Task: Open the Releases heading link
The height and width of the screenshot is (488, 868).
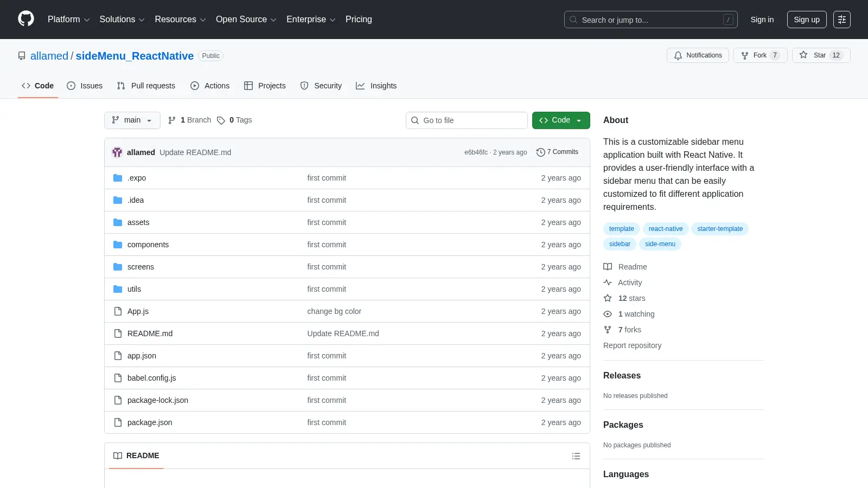Action: (622, 376)
